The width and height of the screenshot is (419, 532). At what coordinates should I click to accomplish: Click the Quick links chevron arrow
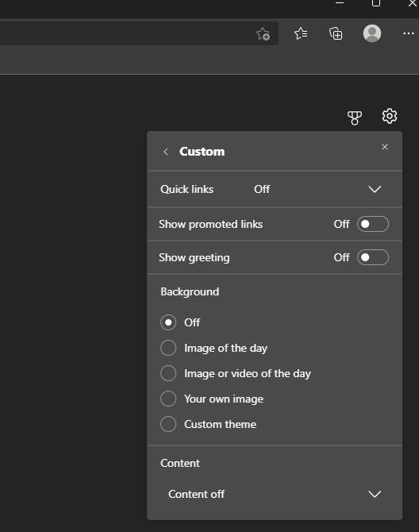(x=375, y=189)
